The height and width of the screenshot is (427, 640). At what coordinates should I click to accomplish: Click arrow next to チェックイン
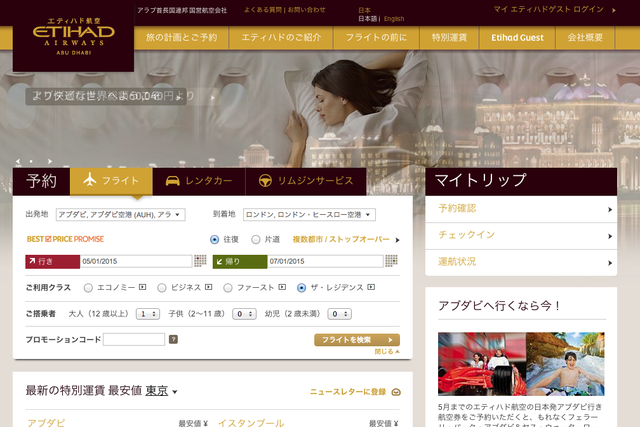[610, 236]
